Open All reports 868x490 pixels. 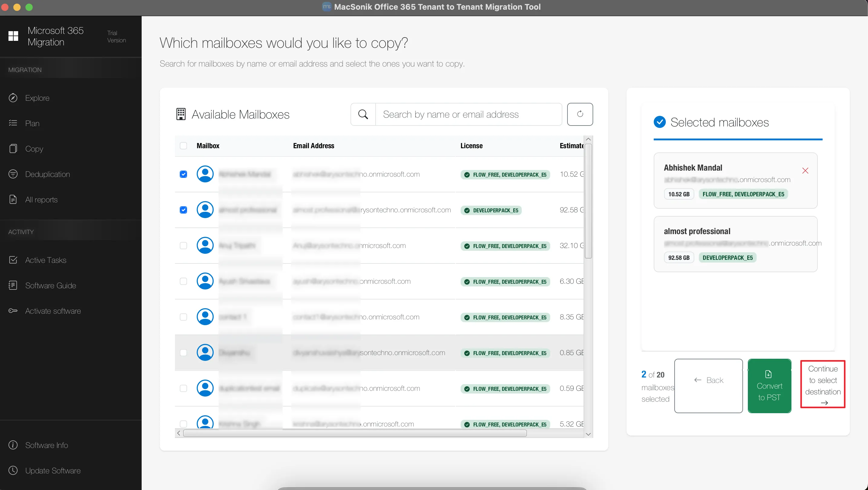41,200
